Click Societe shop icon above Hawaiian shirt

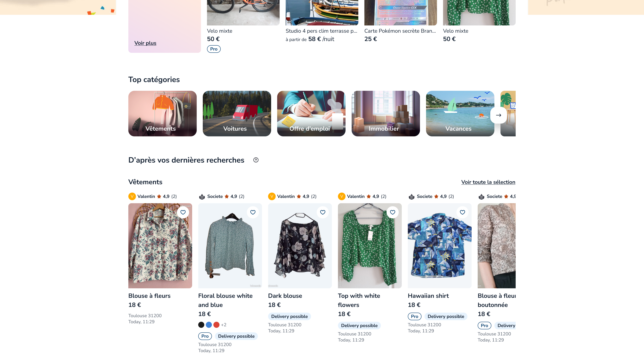411,197
